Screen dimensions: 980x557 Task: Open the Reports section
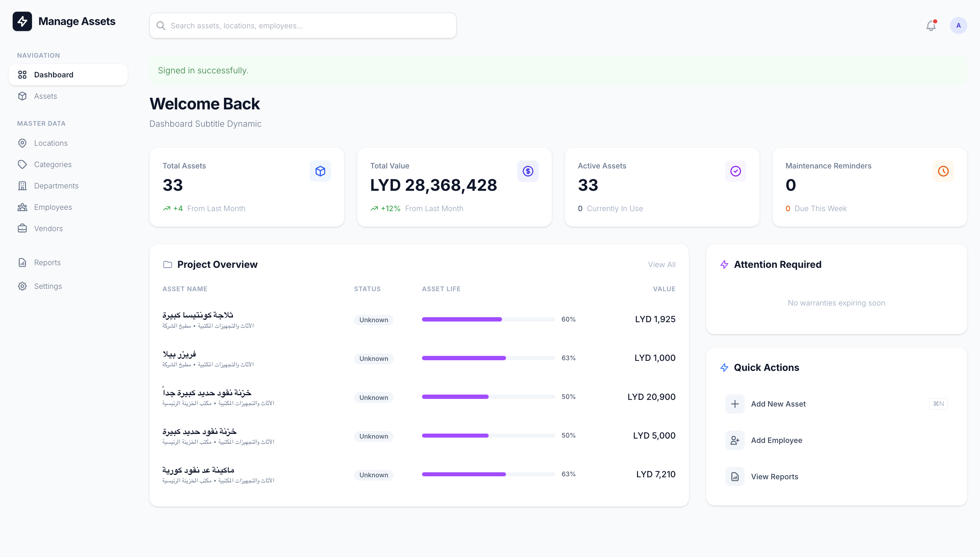47,262
